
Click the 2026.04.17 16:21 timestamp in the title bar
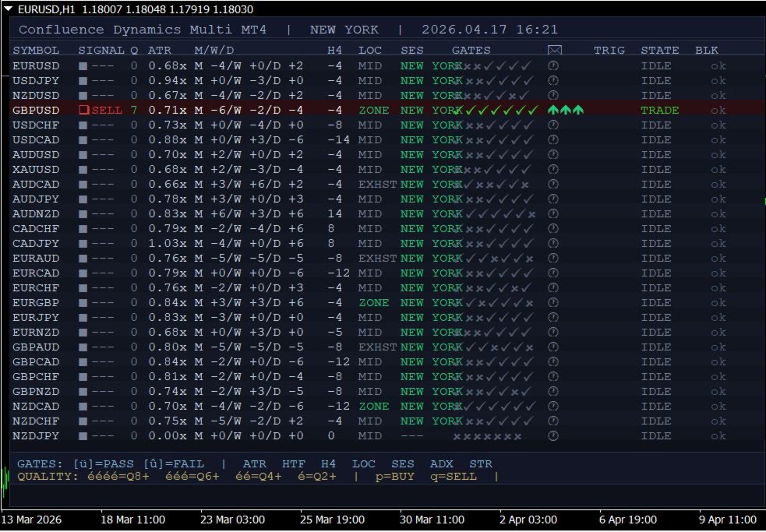coord(489,30)
